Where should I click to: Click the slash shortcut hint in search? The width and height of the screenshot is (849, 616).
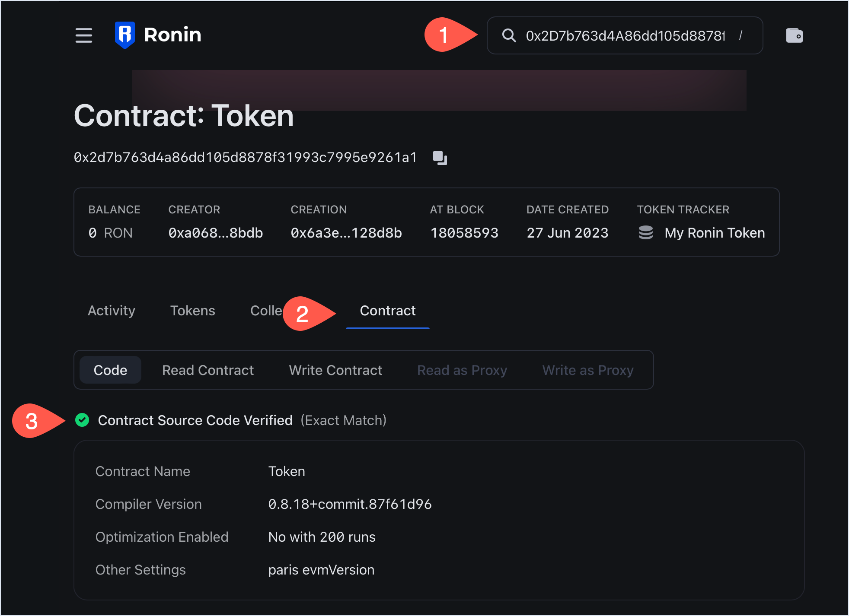[x=740, y=35]
